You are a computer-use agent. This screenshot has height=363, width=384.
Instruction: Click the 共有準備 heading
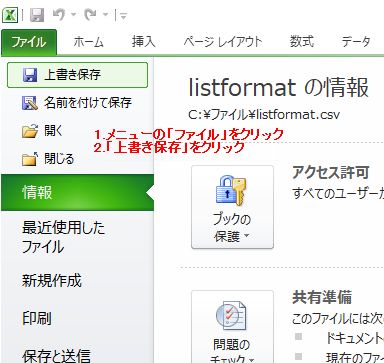pyautogui.click(x=322, y=297)
